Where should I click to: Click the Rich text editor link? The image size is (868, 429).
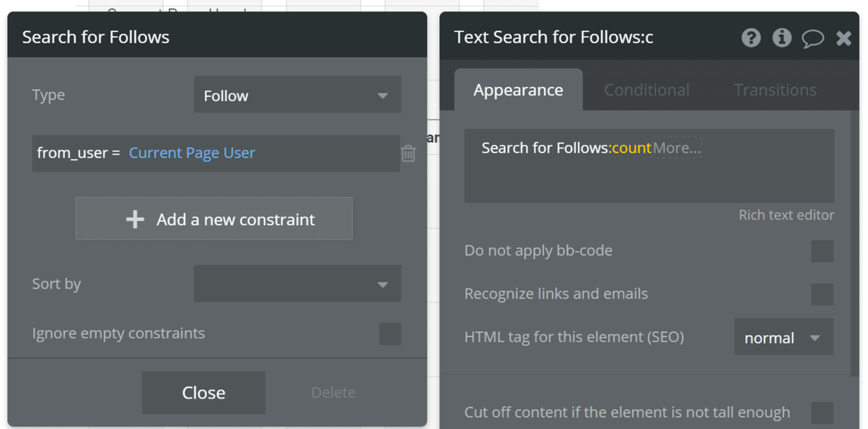pyautogui.click(x=786, y=215)
